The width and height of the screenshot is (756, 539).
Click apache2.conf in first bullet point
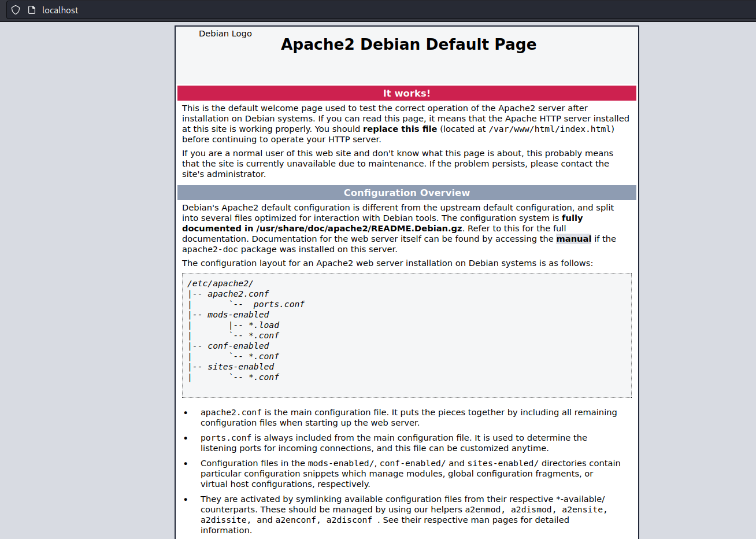click(x=231, y=412)
